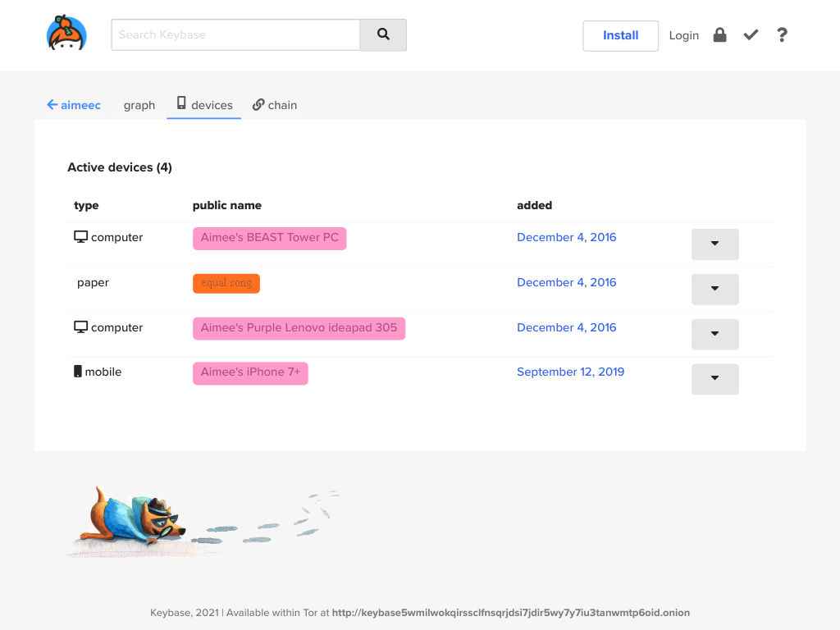Go back to aimeec profile
This screenshot has height=630, width=840.
point(73,105)
